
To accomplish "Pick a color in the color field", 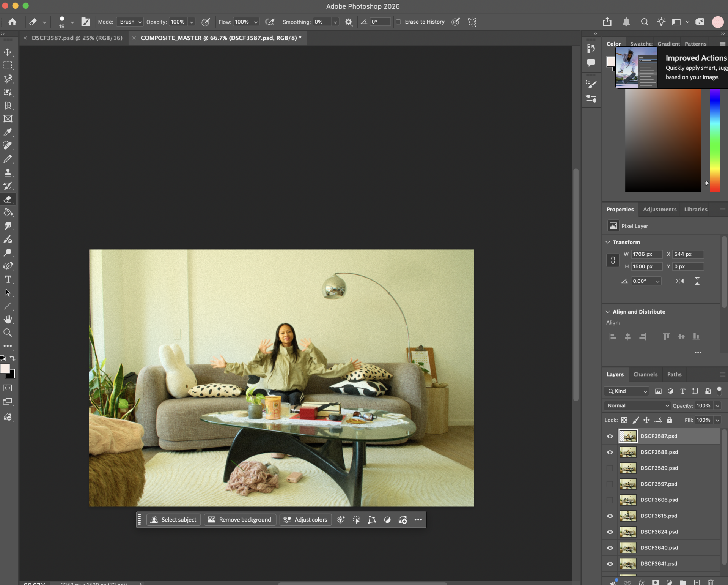I will 663,140.
